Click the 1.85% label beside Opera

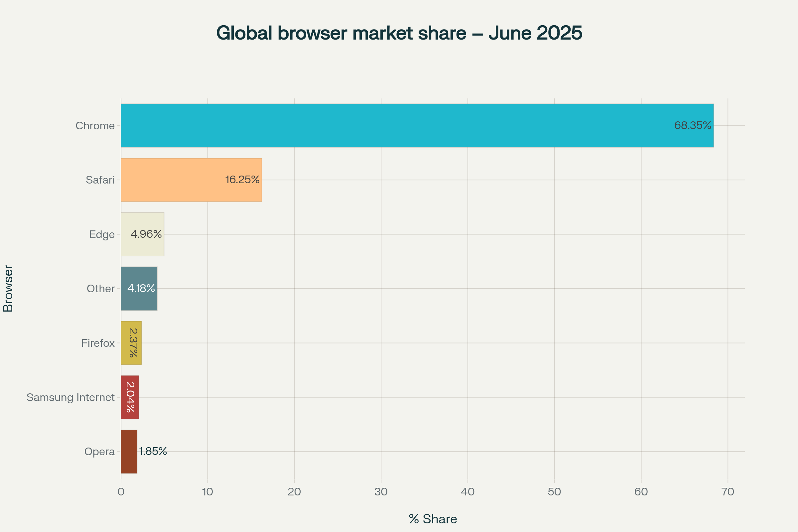click(153, 451)
